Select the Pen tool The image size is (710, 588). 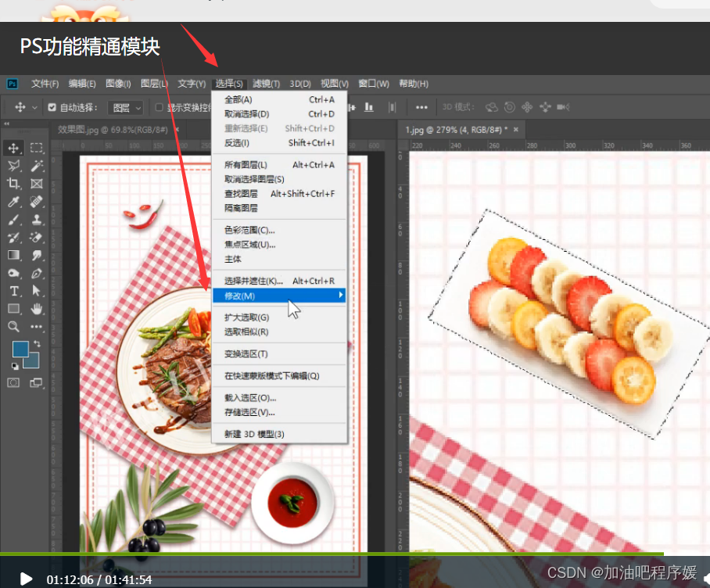click(x=37, y=273)
